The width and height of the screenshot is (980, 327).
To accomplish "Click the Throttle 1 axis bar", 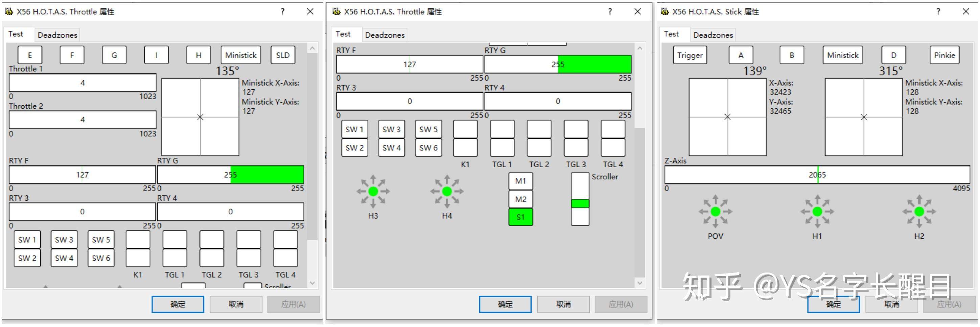I will coord(83,83).
